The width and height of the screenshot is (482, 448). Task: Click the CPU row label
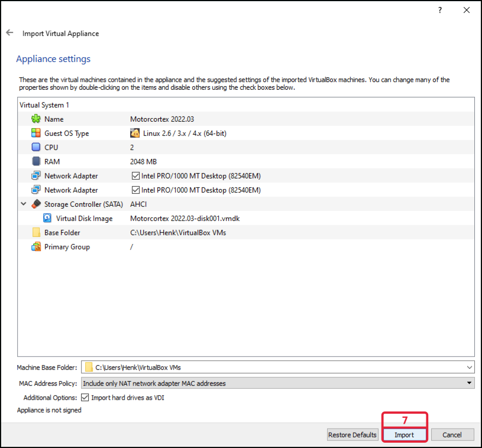pos(51,148)
